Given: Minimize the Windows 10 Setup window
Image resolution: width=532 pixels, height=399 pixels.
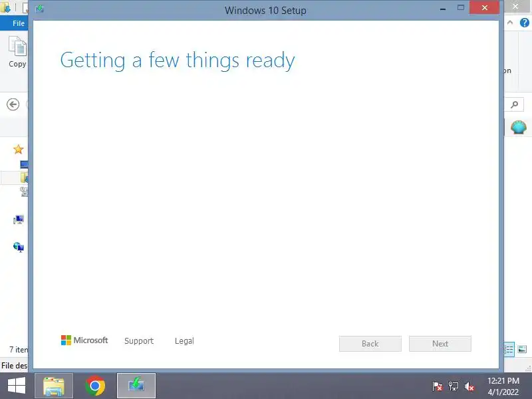Looking at the screenshot, I should (442, 9).
